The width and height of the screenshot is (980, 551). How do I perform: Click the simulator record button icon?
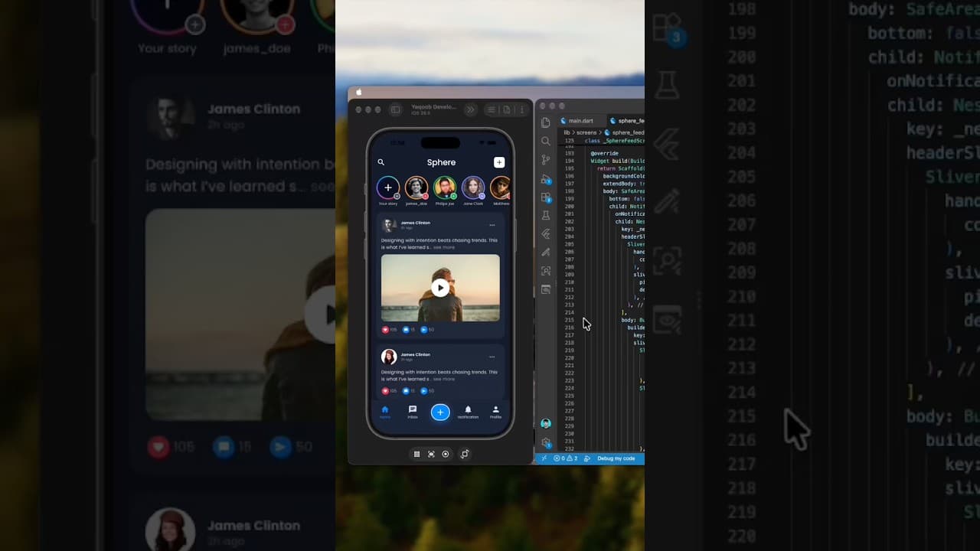[x=446, y=454]
